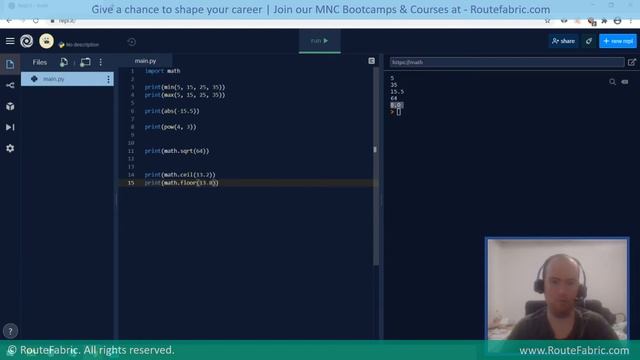Click the print(max(5, 15, 25, 35)) line
Screen dimensions: 640x360
[185, 95]
